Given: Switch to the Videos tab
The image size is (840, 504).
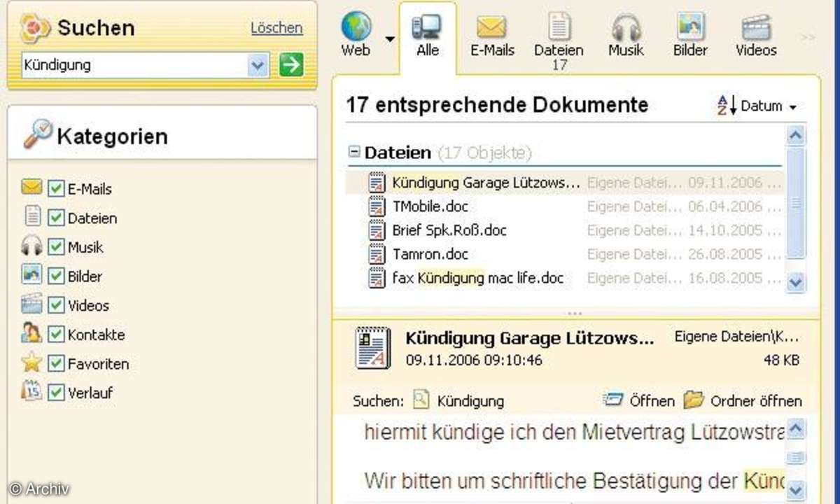Looking at the screenshot, I should (756, 34).
